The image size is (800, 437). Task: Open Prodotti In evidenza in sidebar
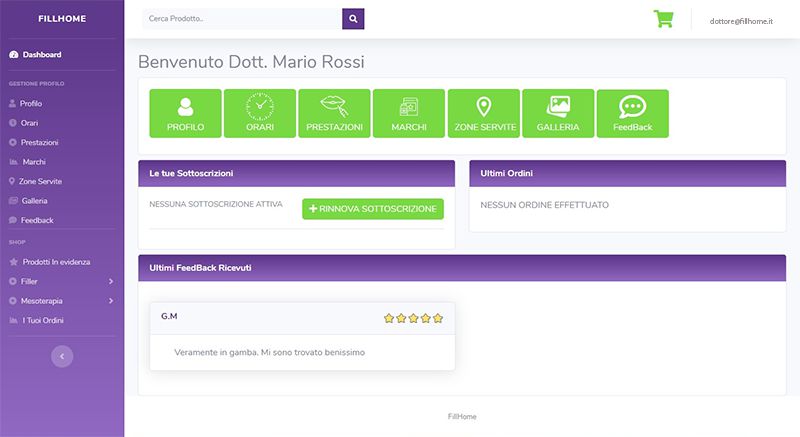56,261
